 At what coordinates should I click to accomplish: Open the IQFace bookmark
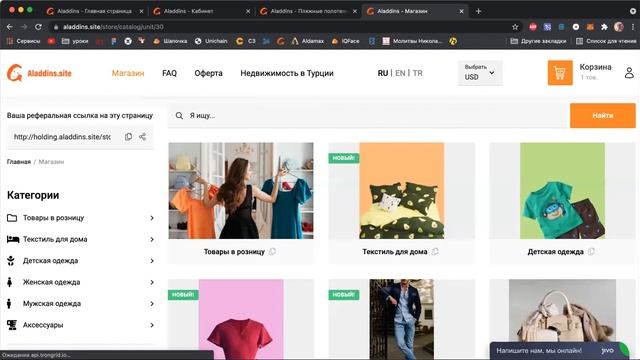click(346, 41)
